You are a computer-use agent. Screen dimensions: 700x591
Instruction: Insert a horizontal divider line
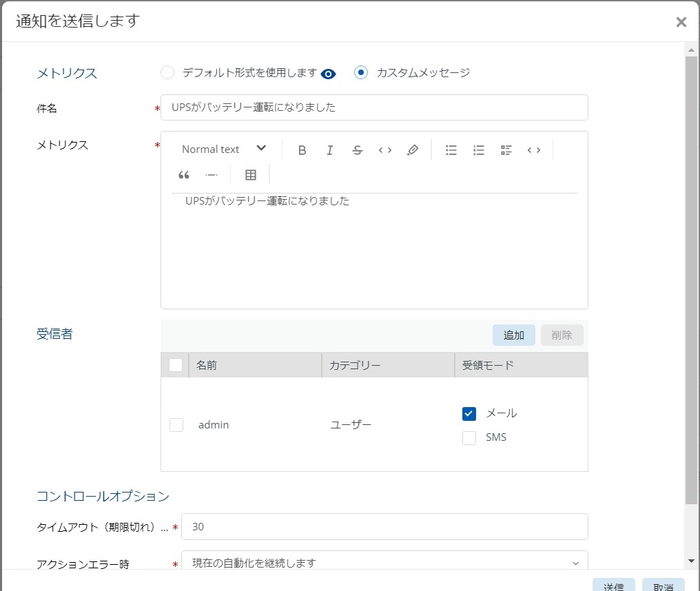(212, 175)
